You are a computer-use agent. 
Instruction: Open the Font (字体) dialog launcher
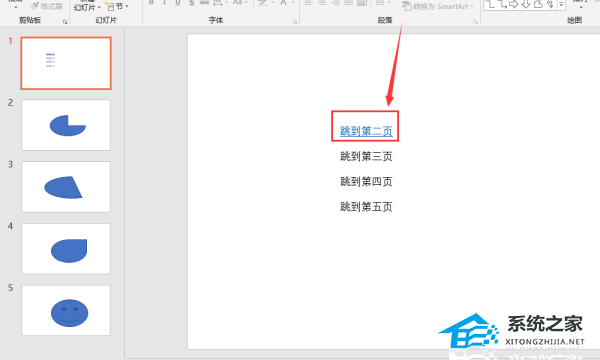point(295,22)
